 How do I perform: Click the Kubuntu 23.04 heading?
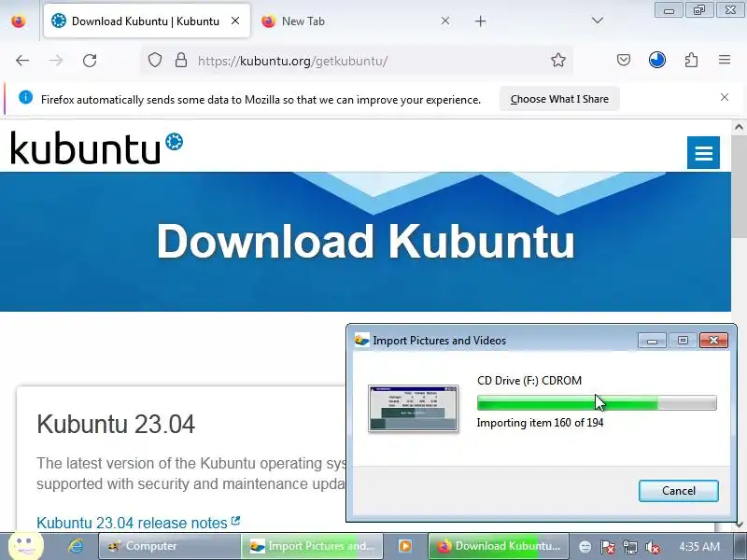click(x=116, y=424)
